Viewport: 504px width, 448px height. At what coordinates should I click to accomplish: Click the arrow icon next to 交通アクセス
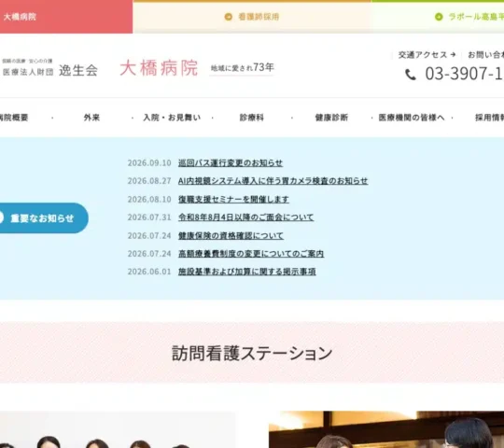tap(453, 55)
